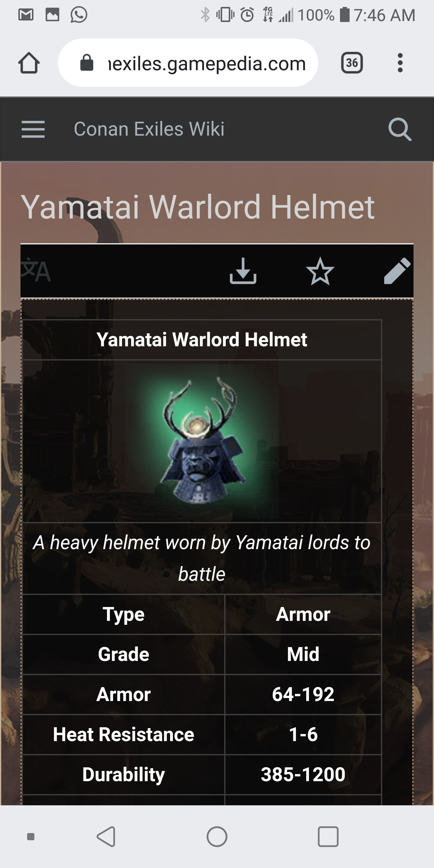The height and width of the screenshot is (868, 434).
Task: Click the address bar URL field
Action: (x=188, y=63)
